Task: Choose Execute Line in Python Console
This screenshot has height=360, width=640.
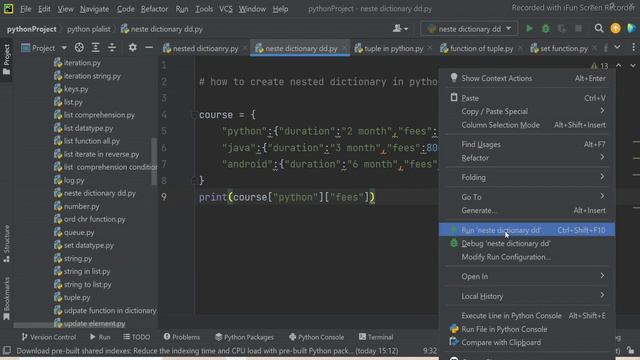Action: (527, 316)
